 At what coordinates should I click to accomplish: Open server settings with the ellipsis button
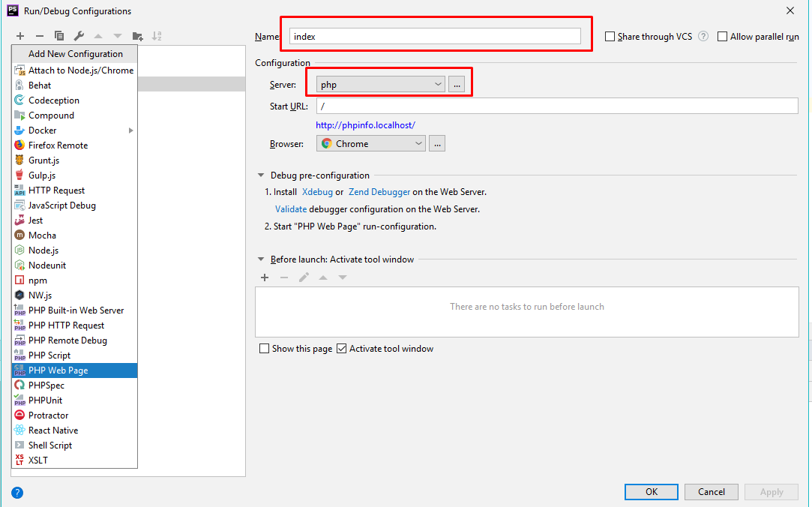pyautogui.click(x=457, y=85)
